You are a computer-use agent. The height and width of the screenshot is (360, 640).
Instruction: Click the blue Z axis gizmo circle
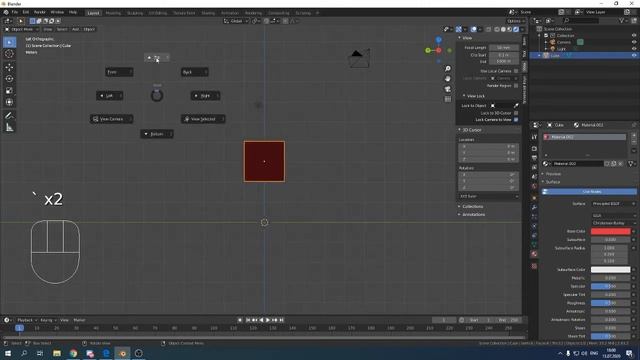coord(438,40)
